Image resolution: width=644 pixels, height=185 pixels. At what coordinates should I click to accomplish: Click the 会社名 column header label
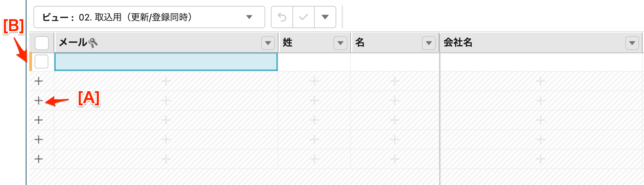click(x=458, y=43)
